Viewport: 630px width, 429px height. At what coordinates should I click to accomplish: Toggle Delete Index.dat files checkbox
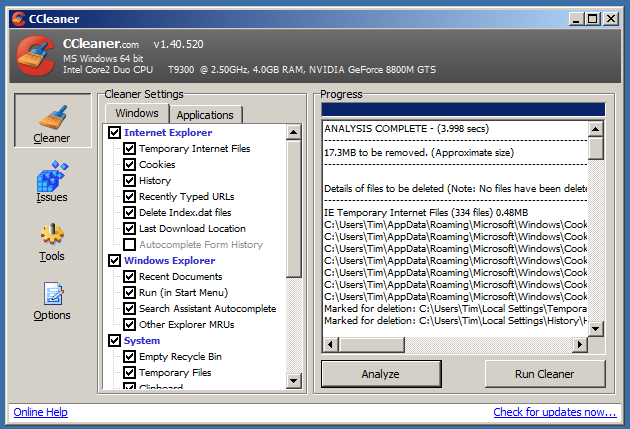pyautogui.click(x=129, y=212)
